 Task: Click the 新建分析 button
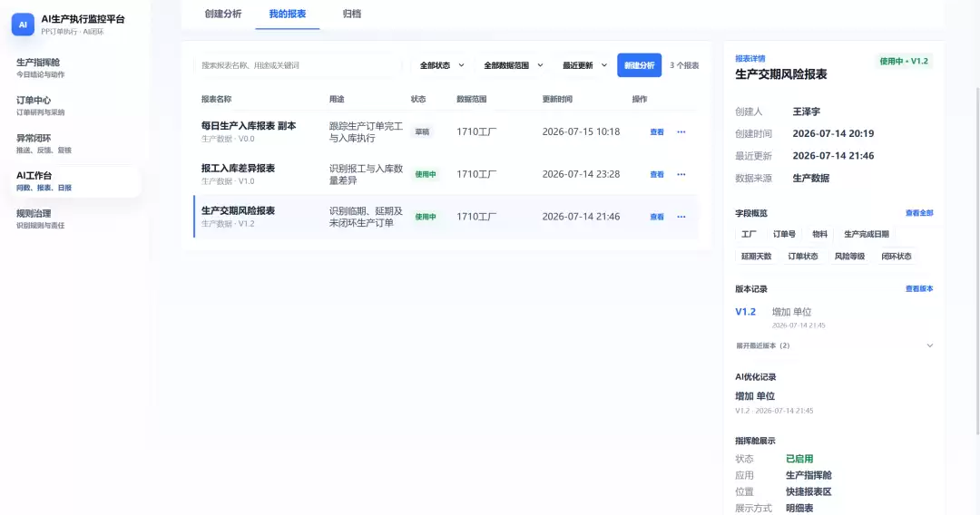coord(639,65)
